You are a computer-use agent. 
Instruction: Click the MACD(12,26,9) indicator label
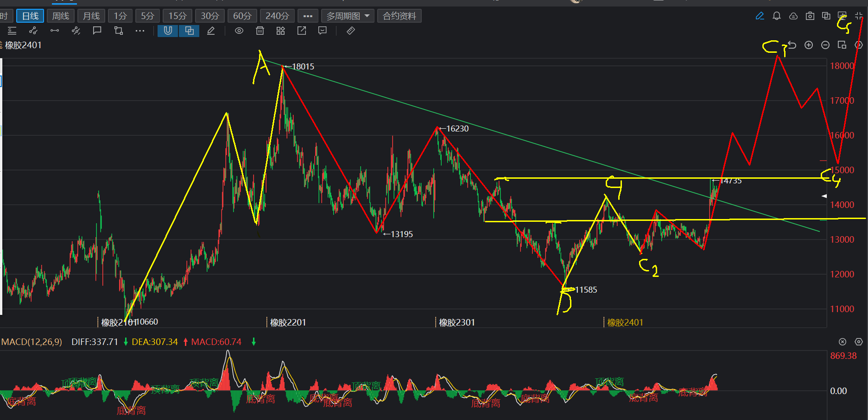[32, 342]
